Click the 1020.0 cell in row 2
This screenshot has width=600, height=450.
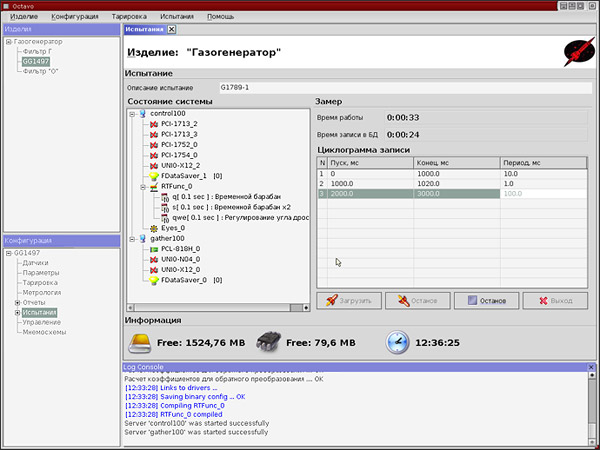click(x=457, y=184)
